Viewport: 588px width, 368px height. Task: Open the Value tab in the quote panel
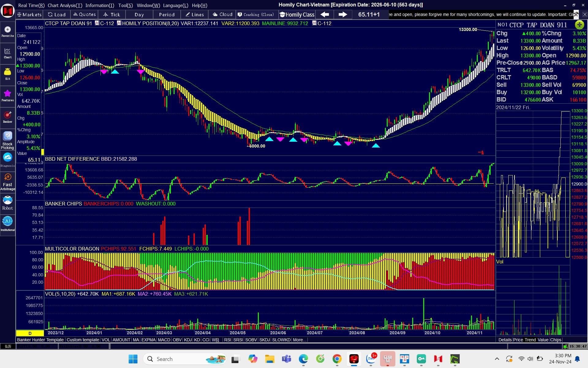[543, 340]
